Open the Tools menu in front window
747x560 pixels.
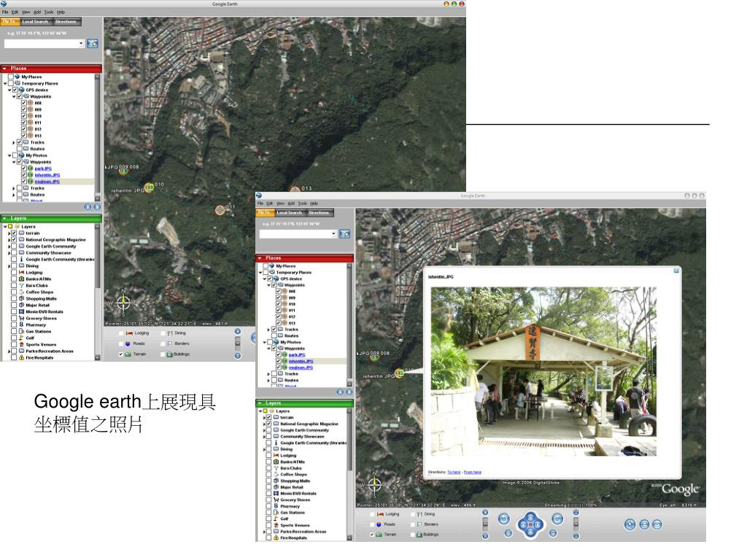click(x=303, y=203)
